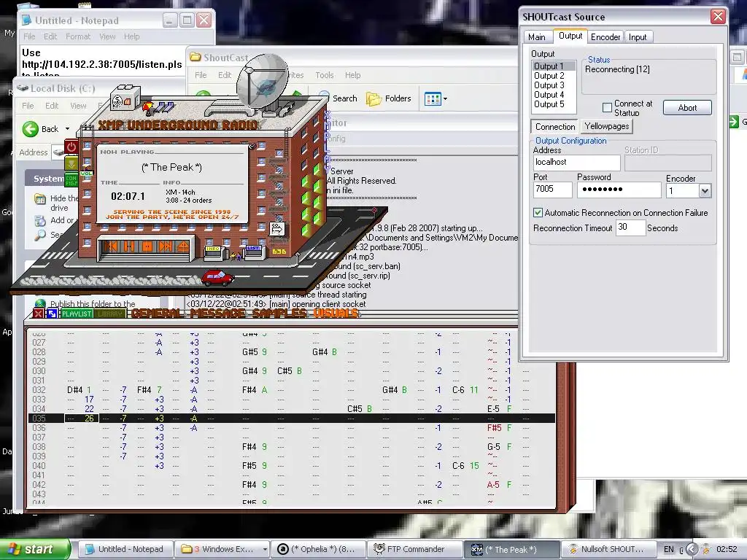Click the Abort button
747x560 pixels.
(x=687, y=108)
